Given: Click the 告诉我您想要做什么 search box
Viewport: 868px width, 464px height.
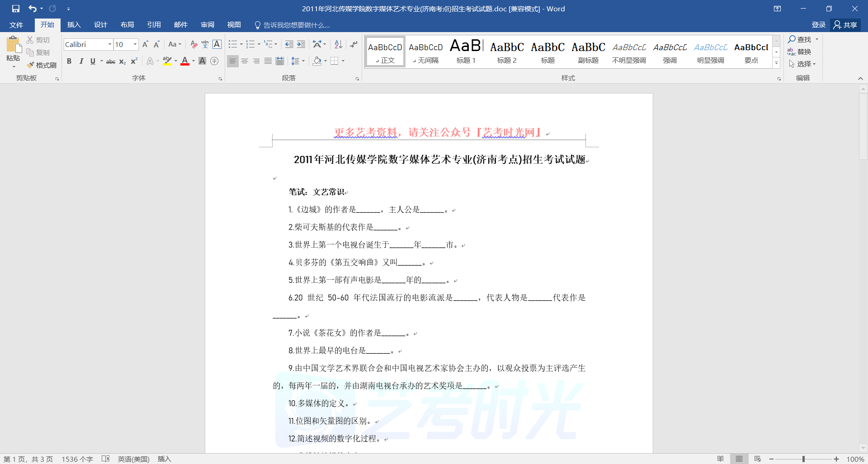Looking at the screenshot, I should [296, 25].
